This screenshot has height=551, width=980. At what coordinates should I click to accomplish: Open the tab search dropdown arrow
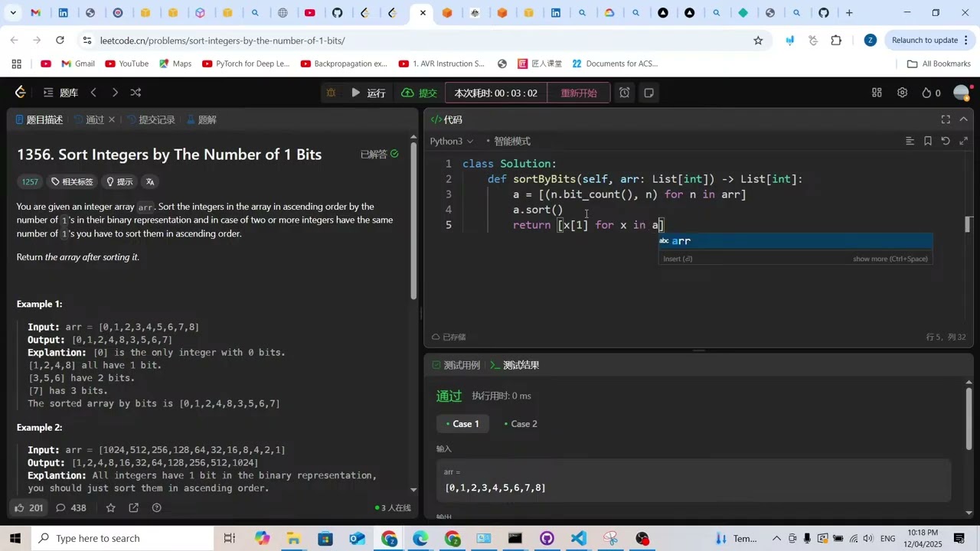click(x=12, y=13)
